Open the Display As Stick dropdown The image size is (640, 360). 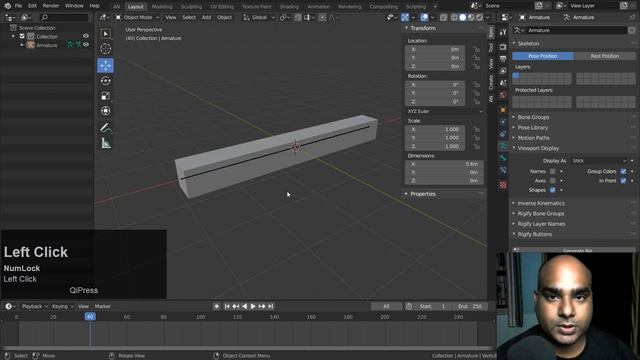599,161
